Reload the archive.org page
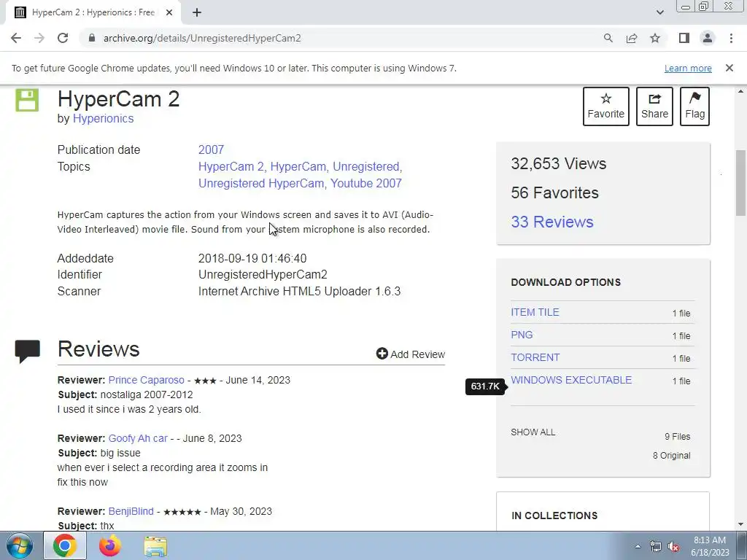The height and width of the screenshot is (560, 747). tap(63, 38)
